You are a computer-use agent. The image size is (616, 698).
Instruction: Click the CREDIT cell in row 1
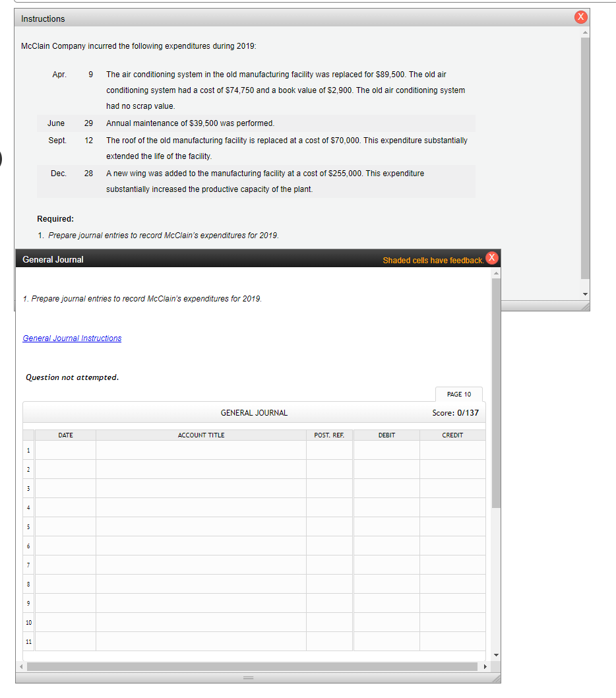(x=452, y=450)
